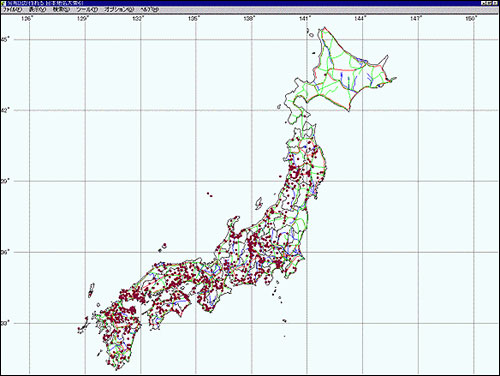Close the map application window

496,3
